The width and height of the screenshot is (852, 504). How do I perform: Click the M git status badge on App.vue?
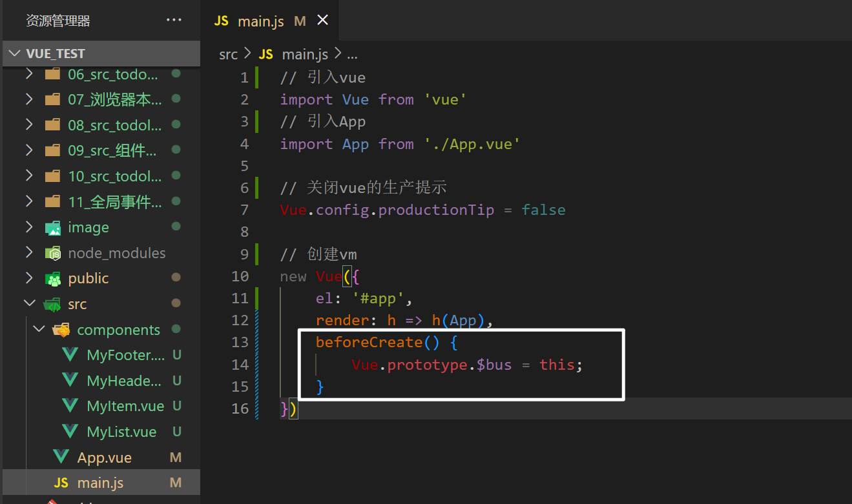[176, 458]
